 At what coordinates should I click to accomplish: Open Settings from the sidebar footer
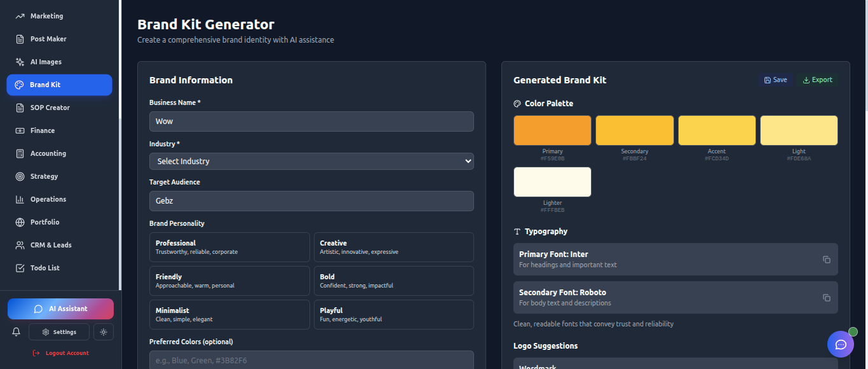tap(59, 331)
